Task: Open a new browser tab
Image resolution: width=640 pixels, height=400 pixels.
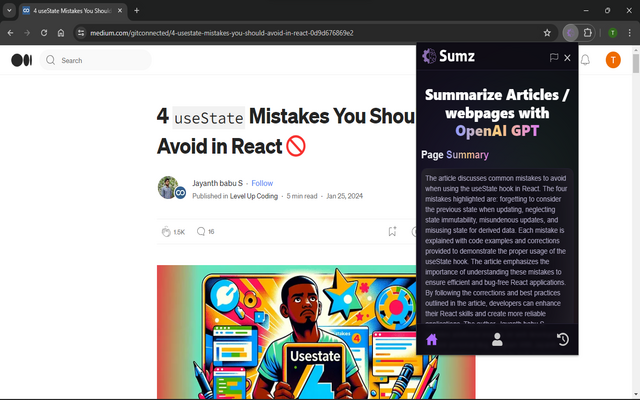Action: point(137,11)
